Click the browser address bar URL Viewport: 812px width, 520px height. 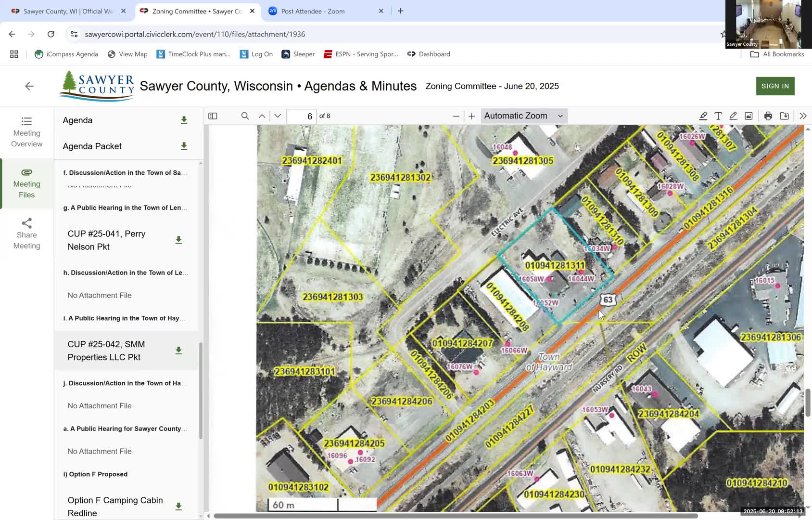click(x=195, y=34)
